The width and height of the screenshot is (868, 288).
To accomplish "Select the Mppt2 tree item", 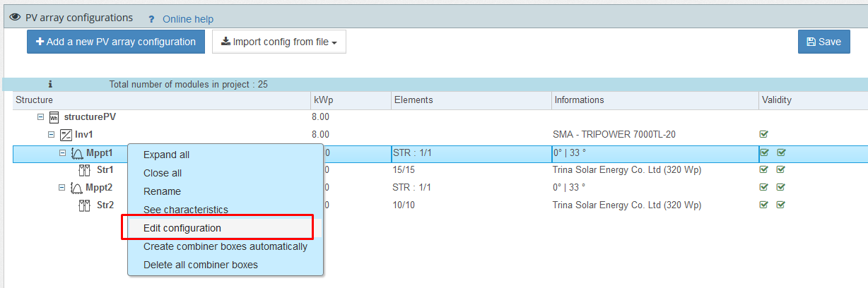I will point(100,187).
